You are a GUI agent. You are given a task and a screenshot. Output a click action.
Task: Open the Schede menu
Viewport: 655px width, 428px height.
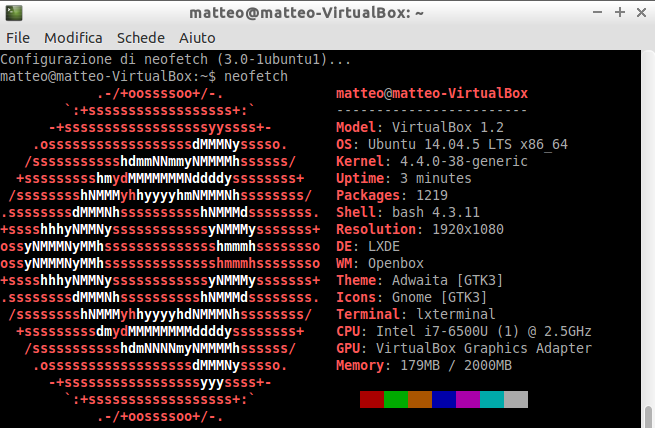pyautogui.click(x=141, y=38)
